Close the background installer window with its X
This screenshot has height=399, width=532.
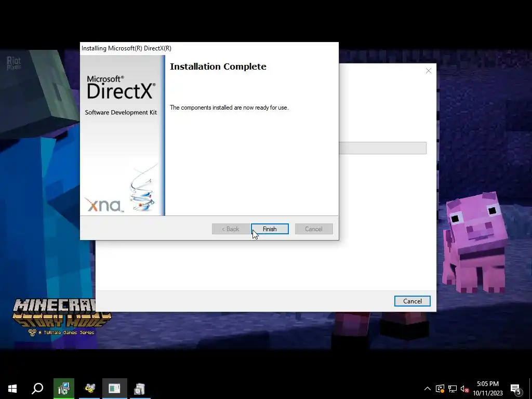click(429, 71)
